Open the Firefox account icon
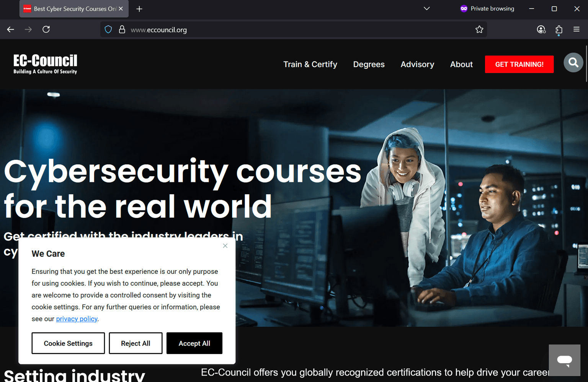This screenshot has width=588, height=382. (x=541, y=29)
